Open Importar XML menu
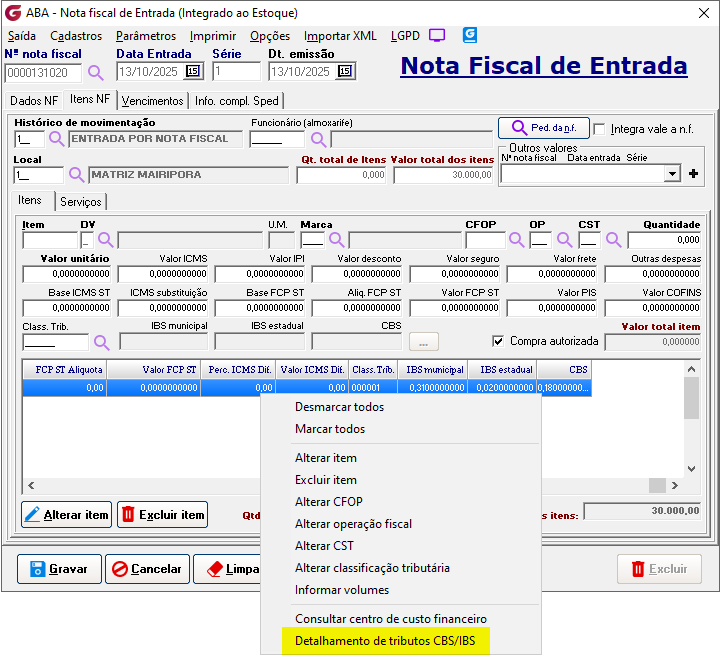 click(x=340, y=36)
